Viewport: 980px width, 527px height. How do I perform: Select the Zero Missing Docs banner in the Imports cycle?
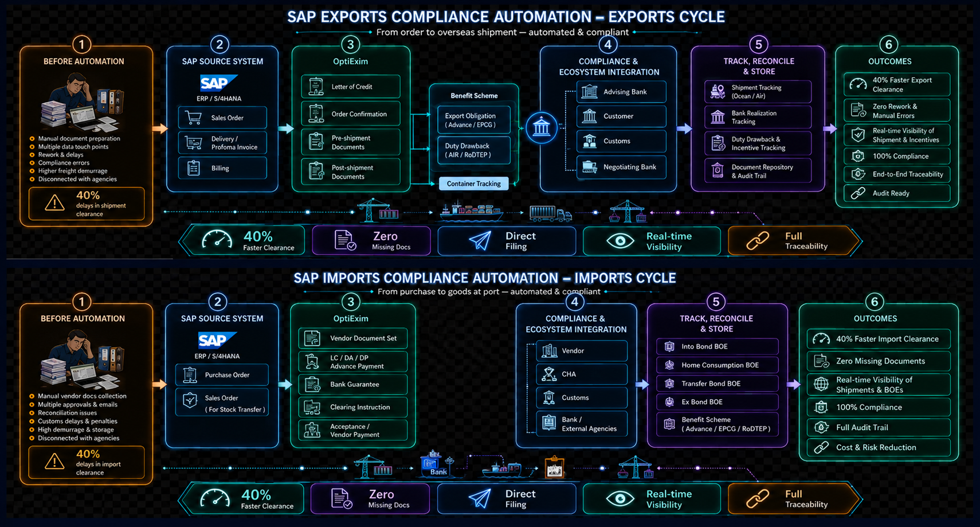coord(370,499)
